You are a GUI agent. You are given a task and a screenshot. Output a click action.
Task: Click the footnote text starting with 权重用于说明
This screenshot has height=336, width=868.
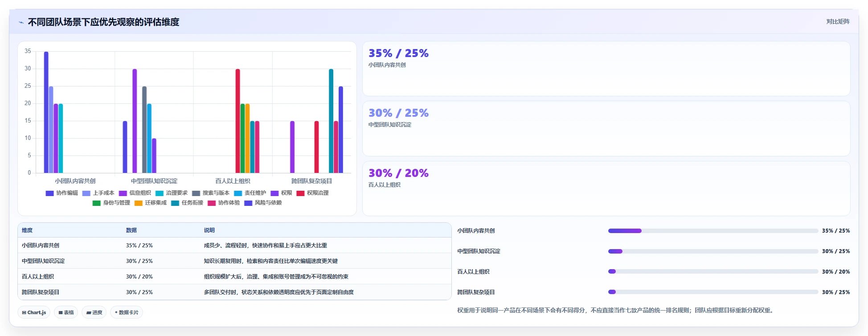point(615,310)
